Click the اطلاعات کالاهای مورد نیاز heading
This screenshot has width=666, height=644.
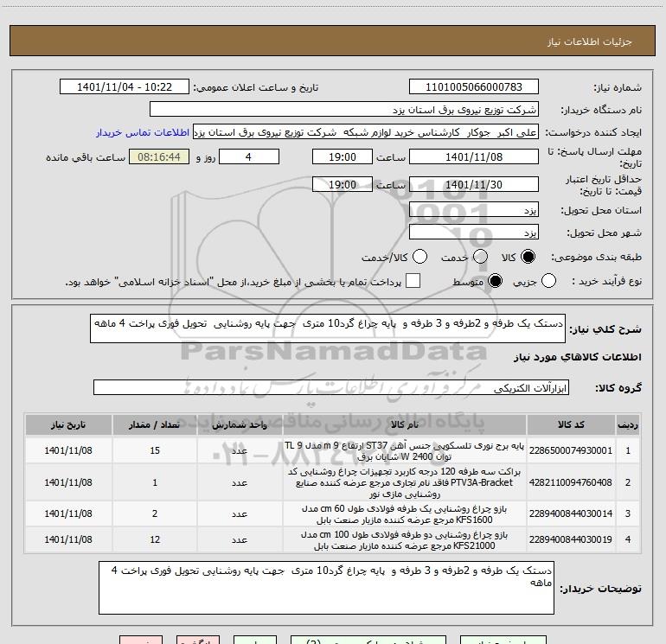(x=577, y=357)
